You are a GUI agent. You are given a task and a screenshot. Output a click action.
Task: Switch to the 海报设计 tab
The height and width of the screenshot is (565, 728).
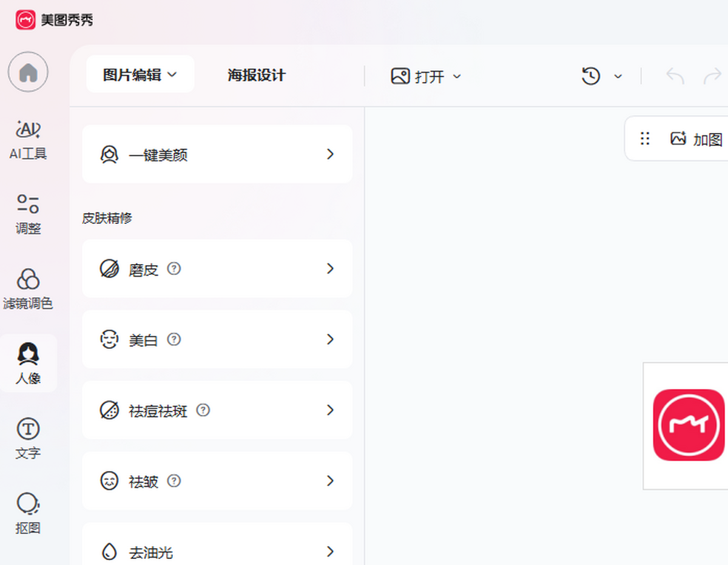pos(256,75)
